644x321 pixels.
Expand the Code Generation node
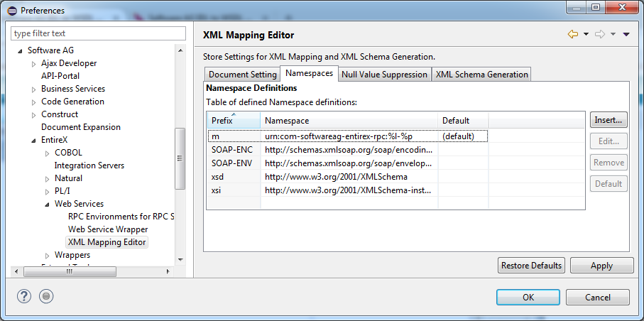tap(33, 102)
